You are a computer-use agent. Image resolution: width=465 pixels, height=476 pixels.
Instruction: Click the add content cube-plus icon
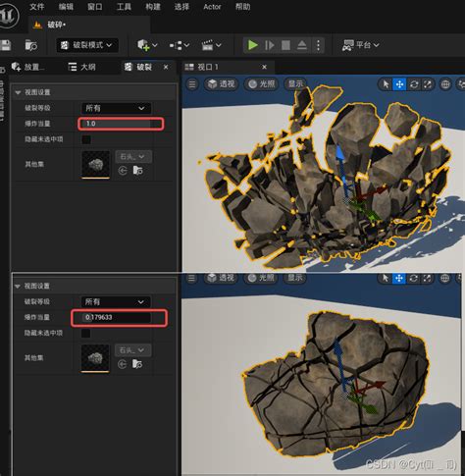(144, 45)
